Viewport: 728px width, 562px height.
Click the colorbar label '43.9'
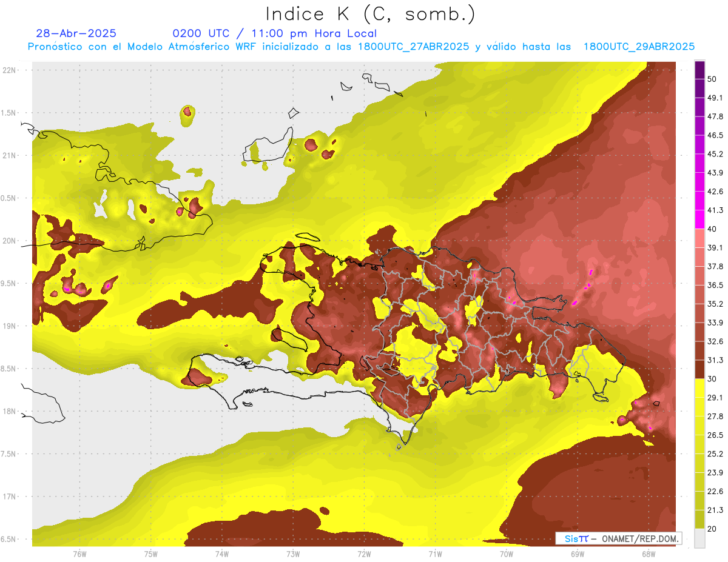[715, 173]
